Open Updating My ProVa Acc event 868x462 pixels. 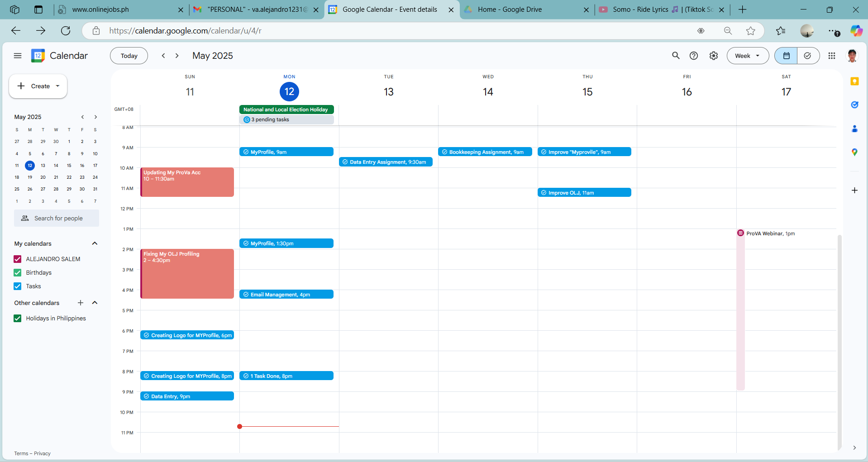[187, 182]
